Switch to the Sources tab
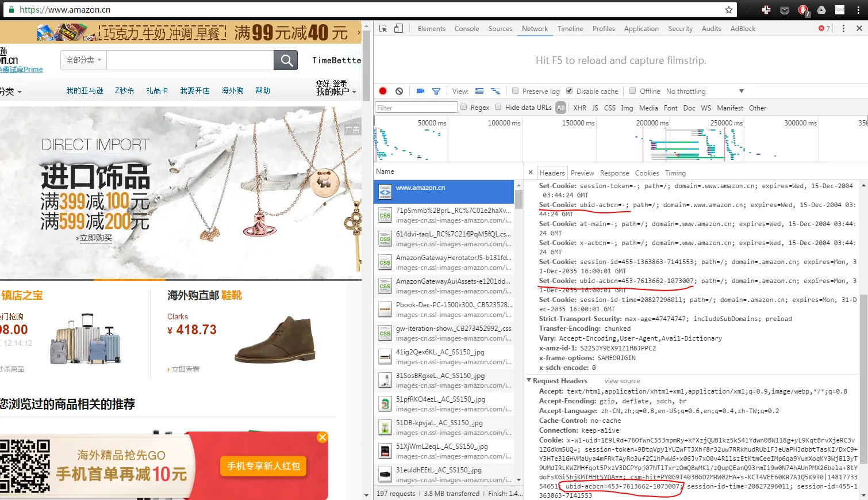This screenshot has width=868, height=500. coord(500,28)
